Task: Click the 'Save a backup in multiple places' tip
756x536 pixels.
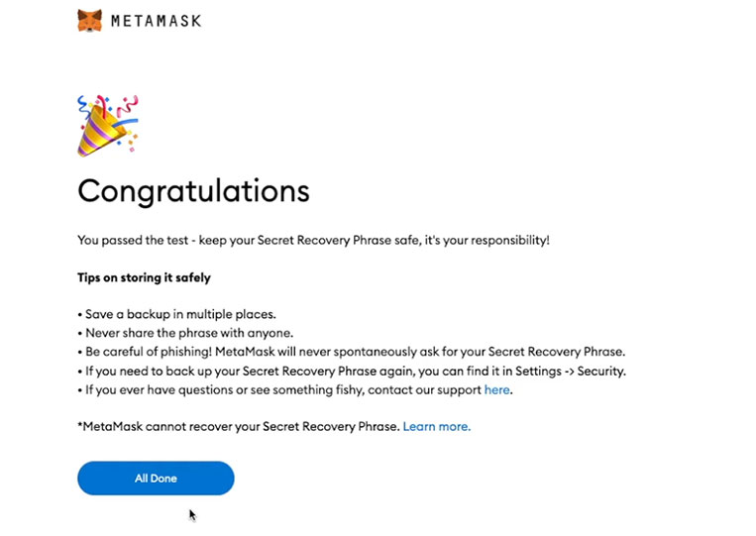Action: [177, 314]
